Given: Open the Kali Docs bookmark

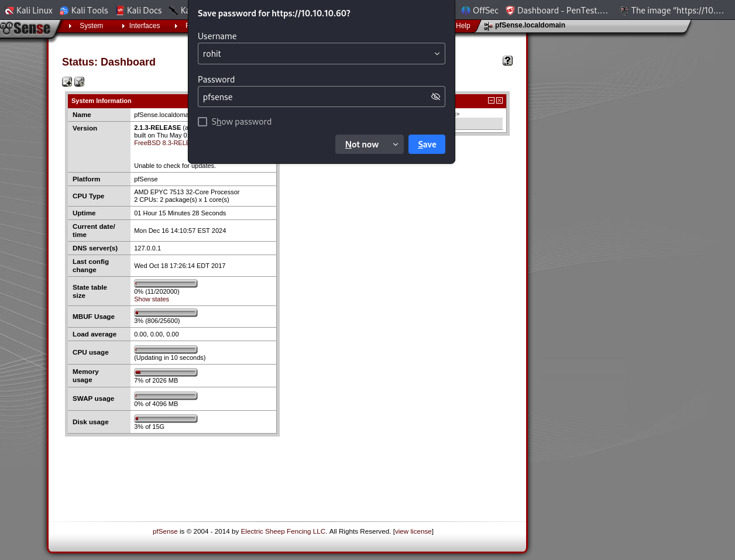Looking at the screenshot, I should point(139,10).
